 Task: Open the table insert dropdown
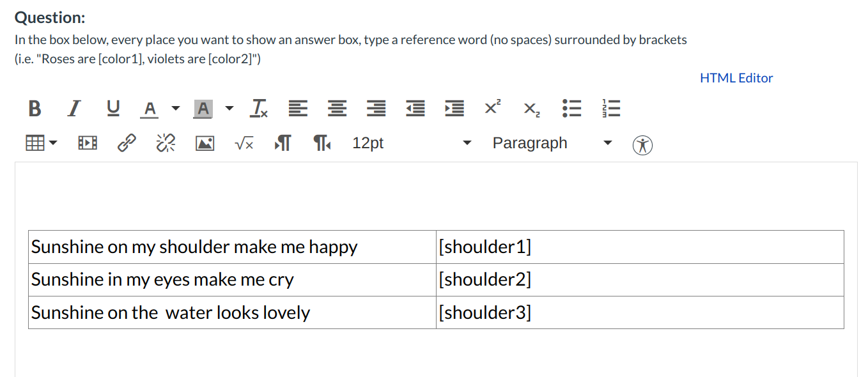point(41,143)
